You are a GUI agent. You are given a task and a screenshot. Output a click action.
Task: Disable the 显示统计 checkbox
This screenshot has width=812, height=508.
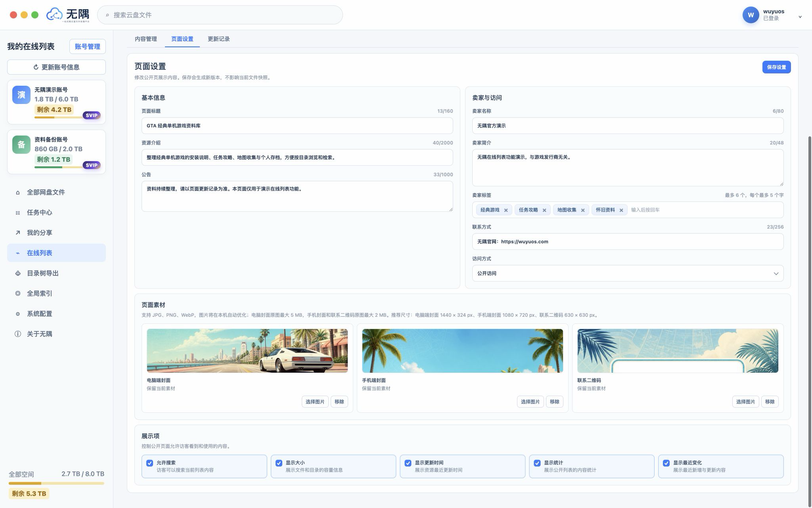(x=537, y=463)
